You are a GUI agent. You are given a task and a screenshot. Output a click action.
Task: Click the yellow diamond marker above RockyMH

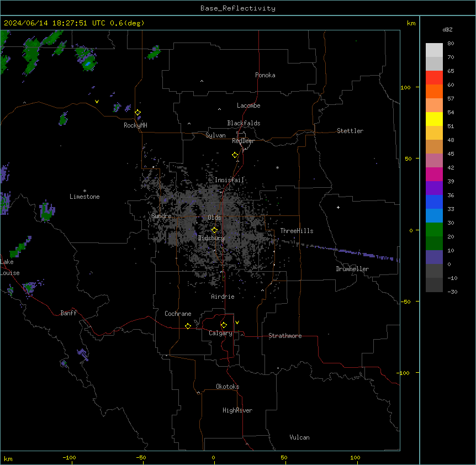137,113
